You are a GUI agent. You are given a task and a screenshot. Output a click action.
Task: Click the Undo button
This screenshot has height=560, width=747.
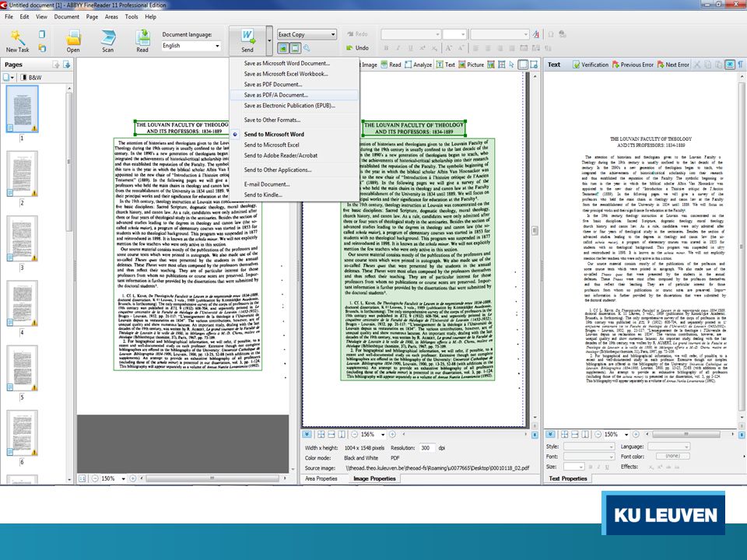357,47
